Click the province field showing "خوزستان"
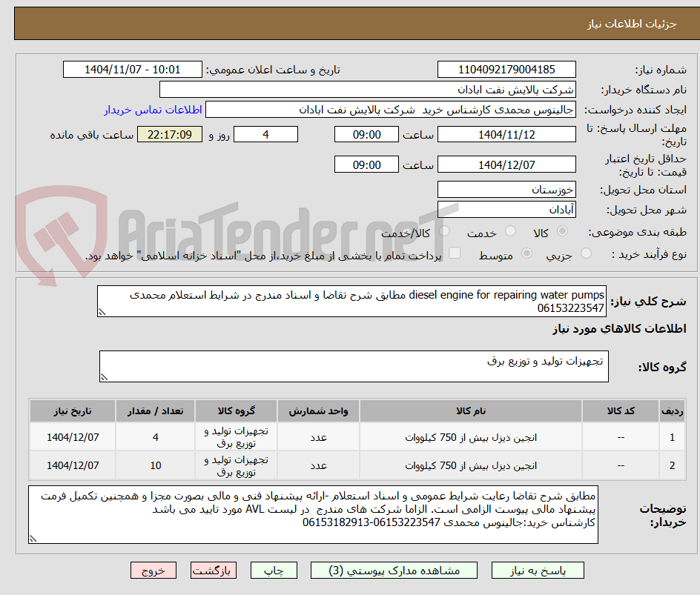The image size is (700, 595). (x=506, y=189)
